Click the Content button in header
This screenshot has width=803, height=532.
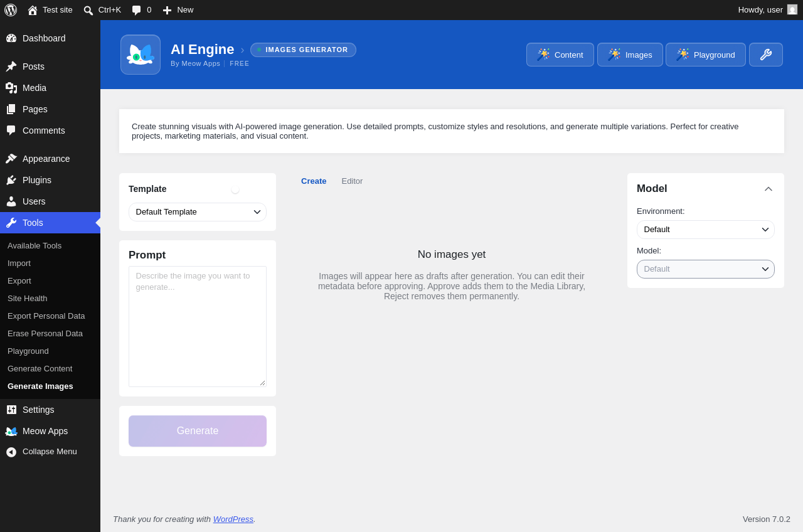(x=560, y=55)
